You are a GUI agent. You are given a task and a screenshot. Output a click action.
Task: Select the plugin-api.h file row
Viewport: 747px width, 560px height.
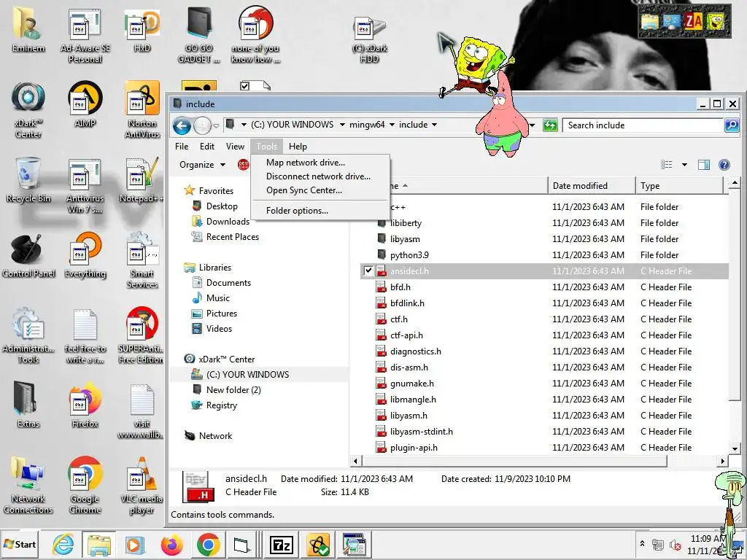pos(545,448)
